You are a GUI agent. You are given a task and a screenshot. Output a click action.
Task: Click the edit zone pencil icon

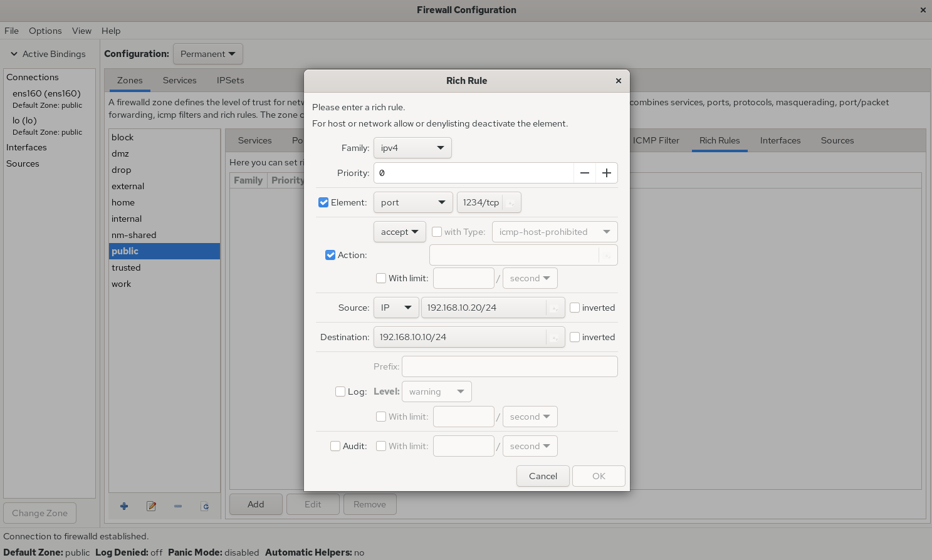coord(151,506)
